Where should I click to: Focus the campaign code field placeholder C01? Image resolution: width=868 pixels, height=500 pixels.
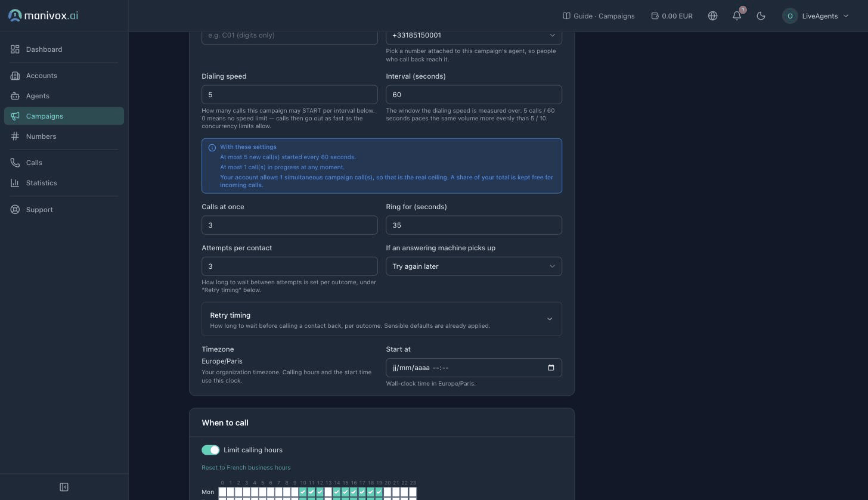(290, 35)
